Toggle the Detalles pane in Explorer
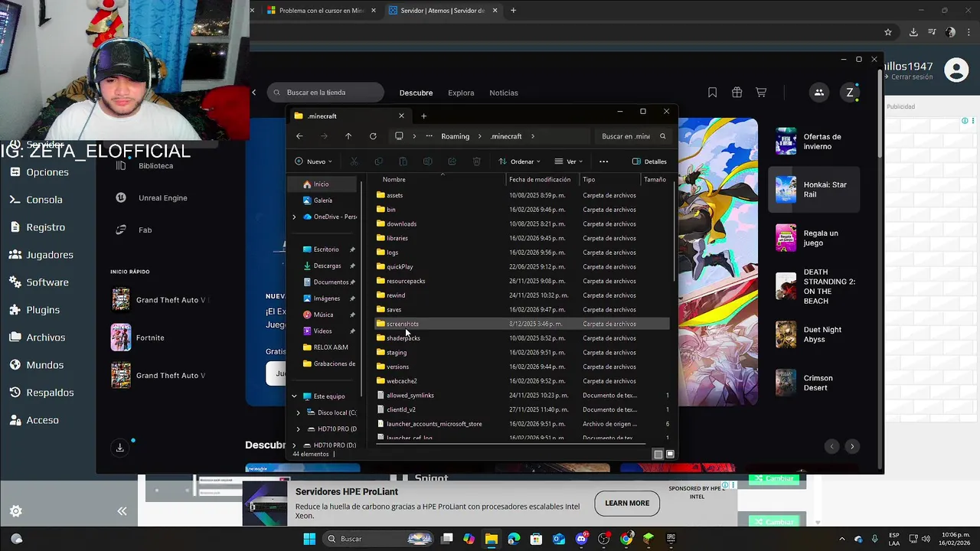The height and width of the screenshot is (551, 980). tap(649, 161)
